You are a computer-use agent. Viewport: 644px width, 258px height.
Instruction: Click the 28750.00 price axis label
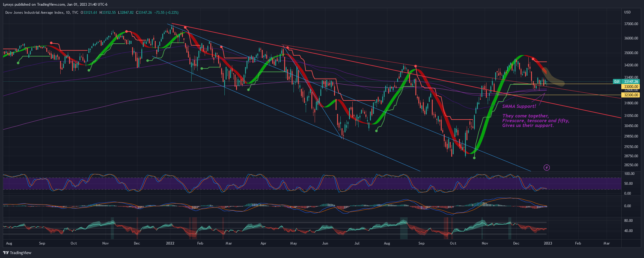(631, 156)
